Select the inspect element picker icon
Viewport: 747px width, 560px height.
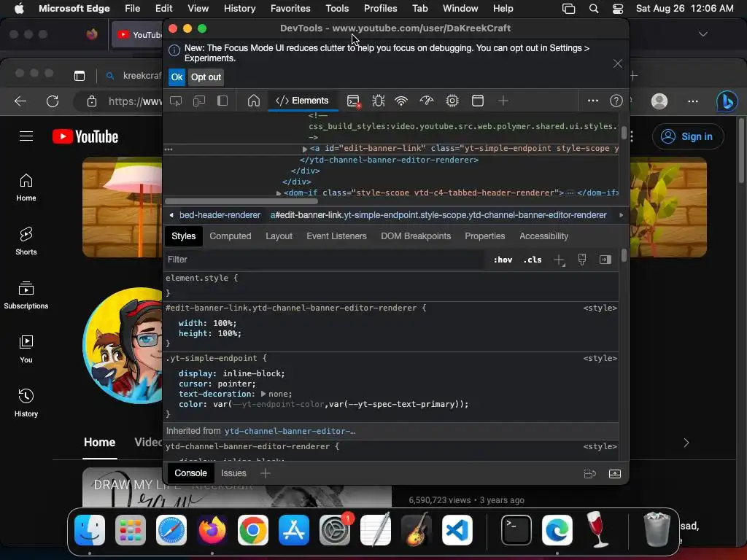(x=176, y=101)
